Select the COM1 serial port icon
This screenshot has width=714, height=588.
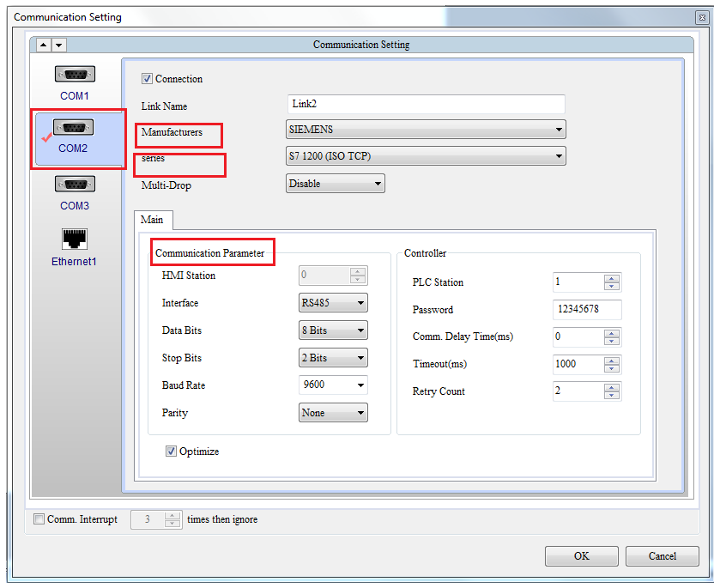pos(75,74)
